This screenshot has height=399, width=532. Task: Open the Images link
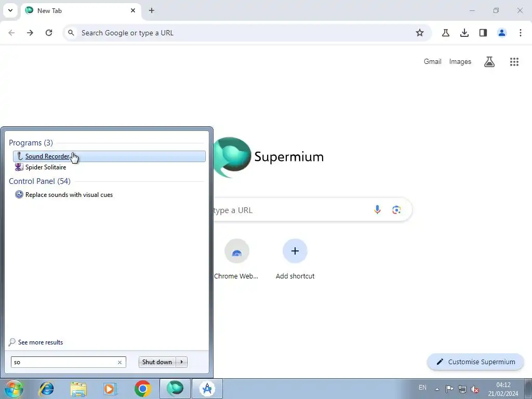(460, 62)
